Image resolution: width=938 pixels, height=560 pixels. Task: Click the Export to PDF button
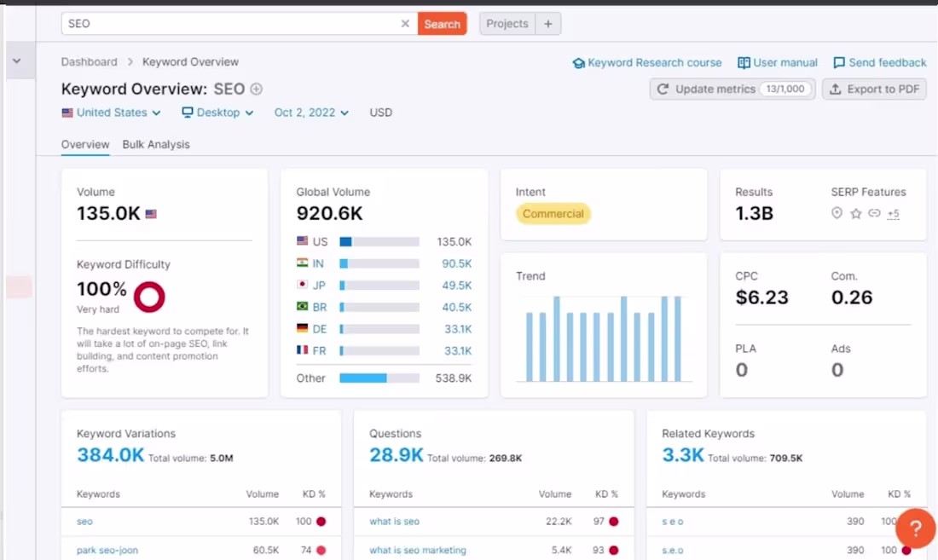pyautogui.click(x=875, y=89)
